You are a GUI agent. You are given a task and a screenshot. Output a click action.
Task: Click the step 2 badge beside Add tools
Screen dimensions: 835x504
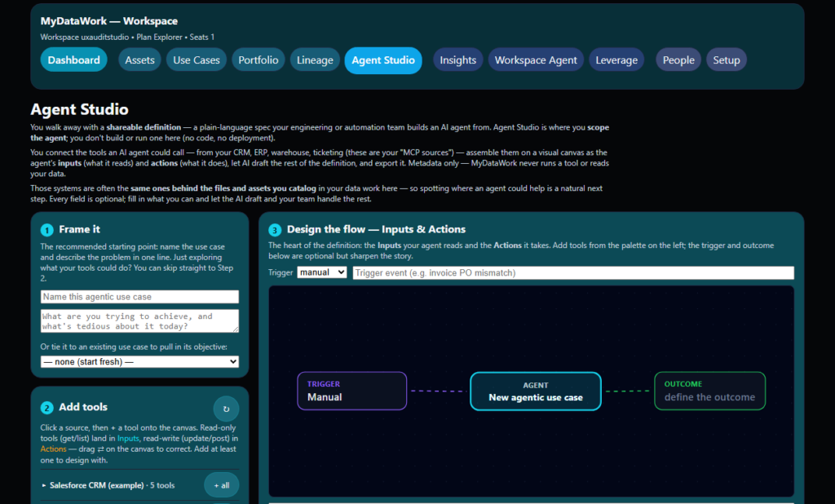[46, 408]
